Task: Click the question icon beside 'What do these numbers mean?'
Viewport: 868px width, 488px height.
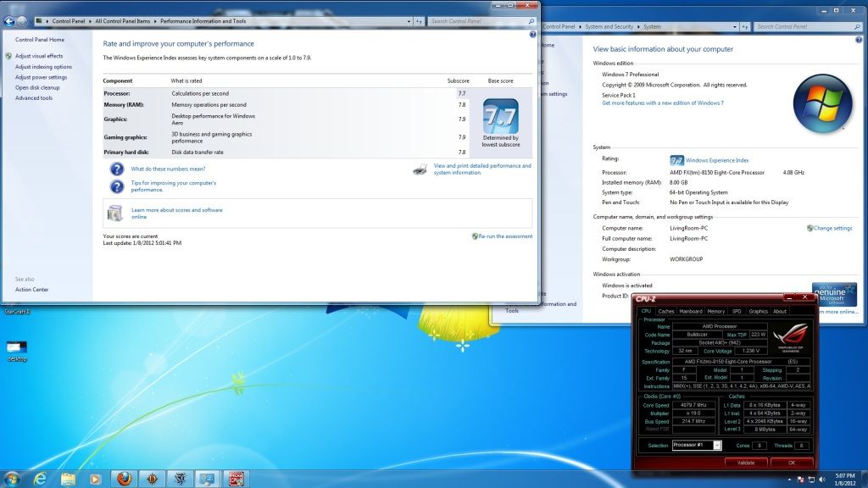Action: (117, 169)
